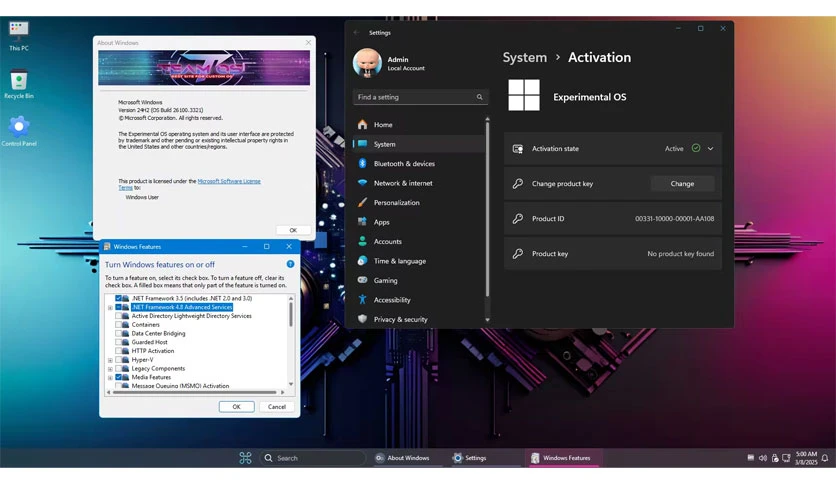Click the Time & language globe icon

[363, 261]
